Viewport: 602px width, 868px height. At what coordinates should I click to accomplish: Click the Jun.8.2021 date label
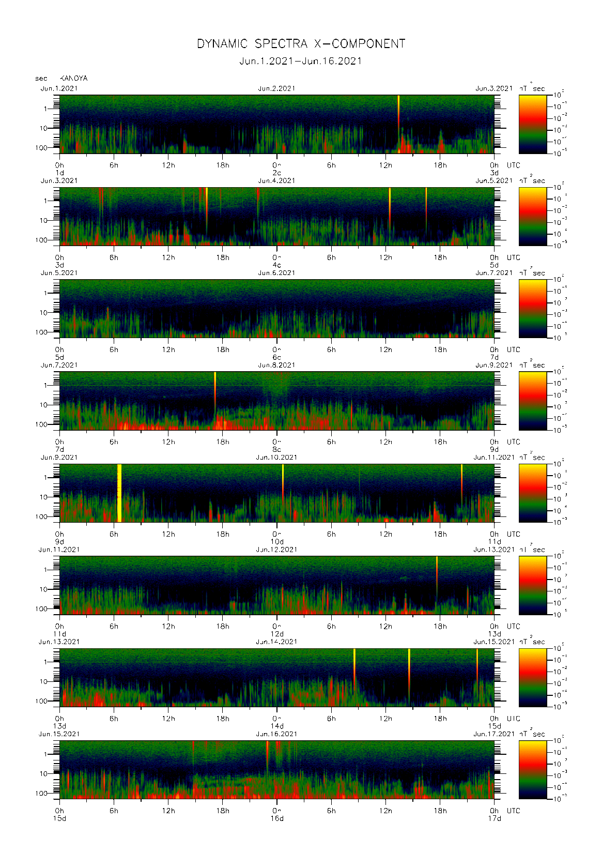pos(277,365)
